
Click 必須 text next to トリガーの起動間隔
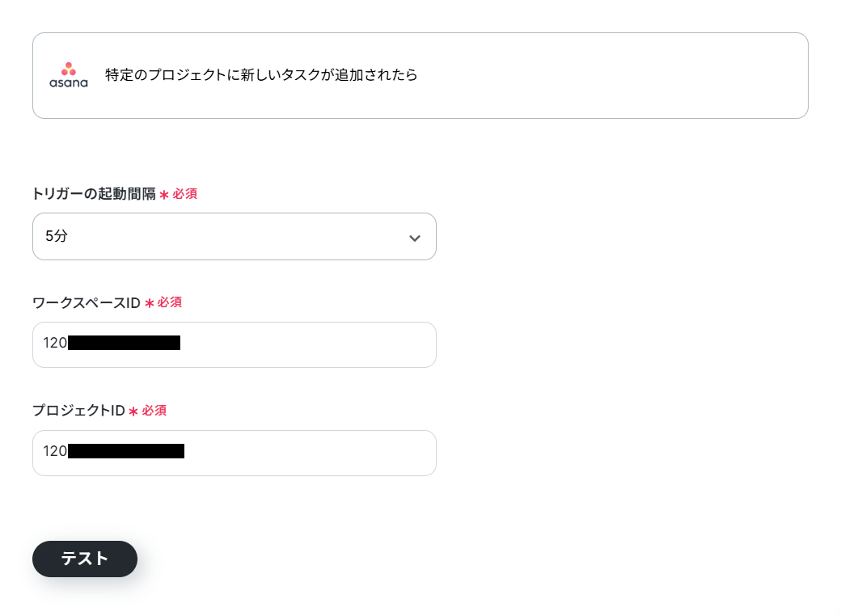tap(184, 194)
